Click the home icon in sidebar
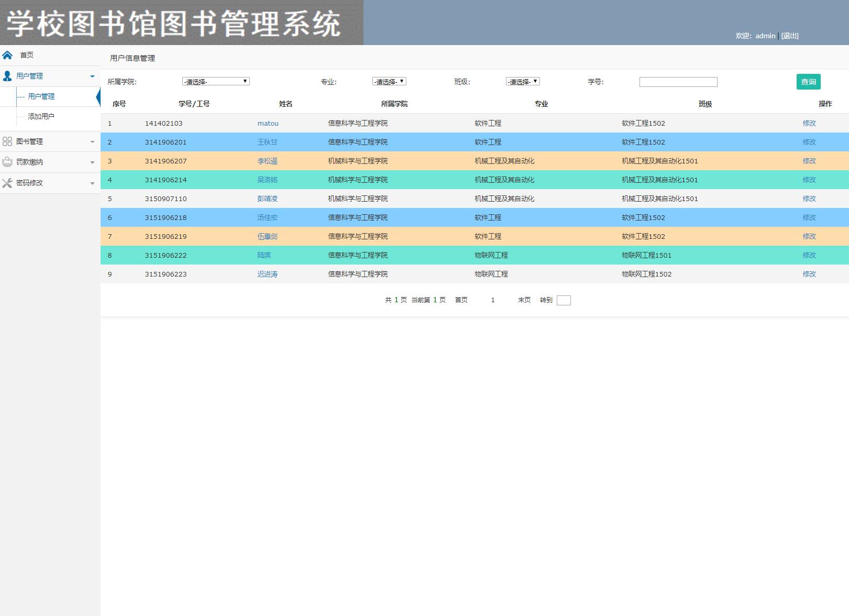This screenshot has height=616, width=849. pos(7,55)
